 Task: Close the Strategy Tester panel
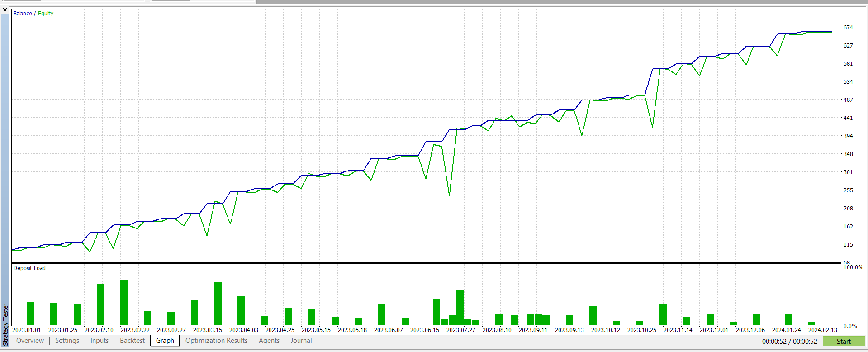[x=5, y=10]
